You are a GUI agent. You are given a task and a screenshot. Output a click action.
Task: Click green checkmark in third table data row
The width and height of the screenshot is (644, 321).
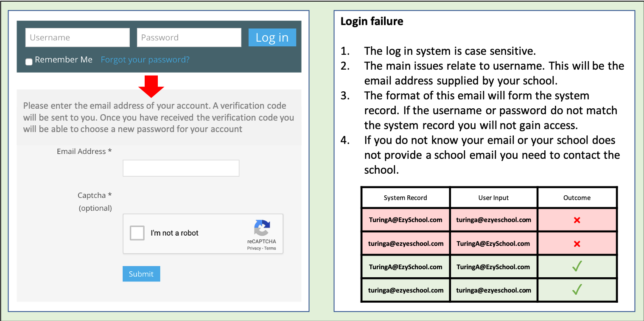point(577,267)
